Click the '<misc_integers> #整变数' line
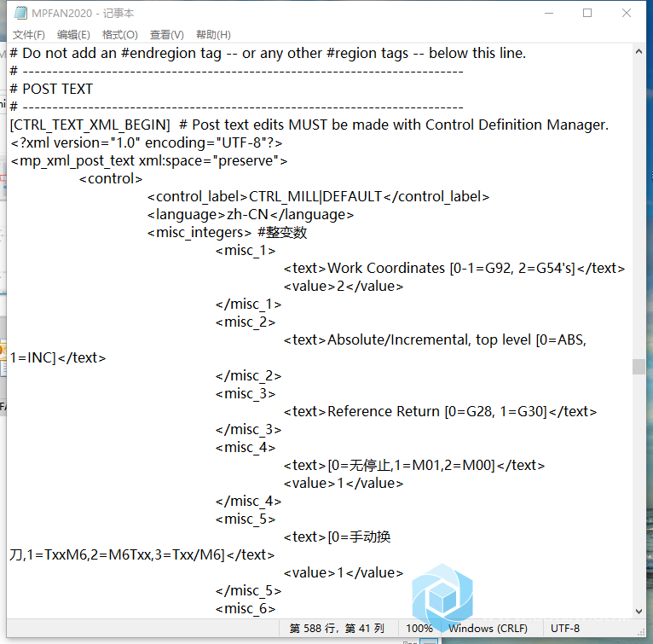653x644 pixels. click(x=227, y=232)
